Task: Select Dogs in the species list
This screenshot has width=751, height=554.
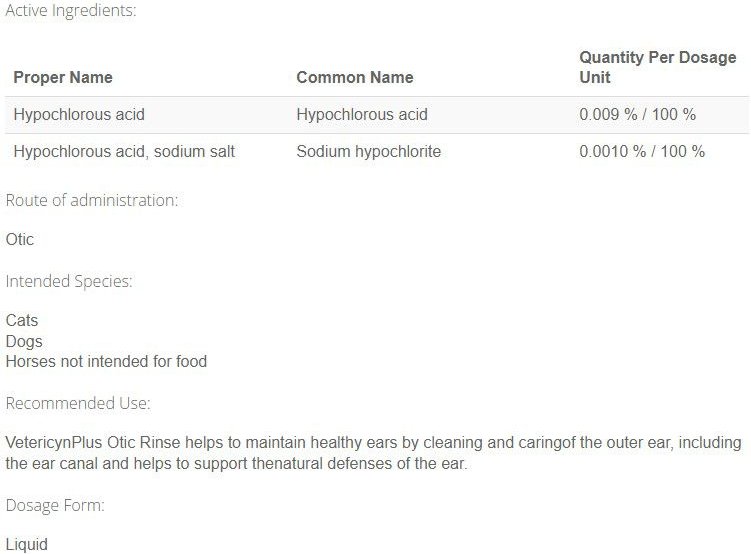Action: click(24, 342)
